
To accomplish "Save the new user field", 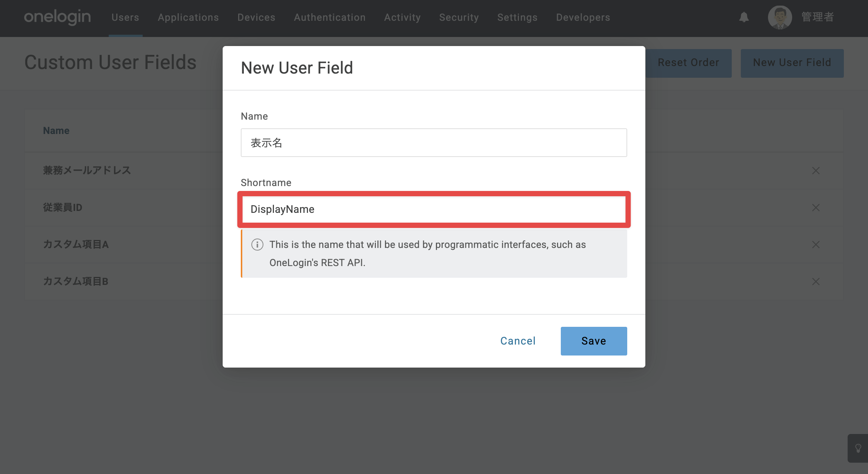I will click(x=594, y=341).
